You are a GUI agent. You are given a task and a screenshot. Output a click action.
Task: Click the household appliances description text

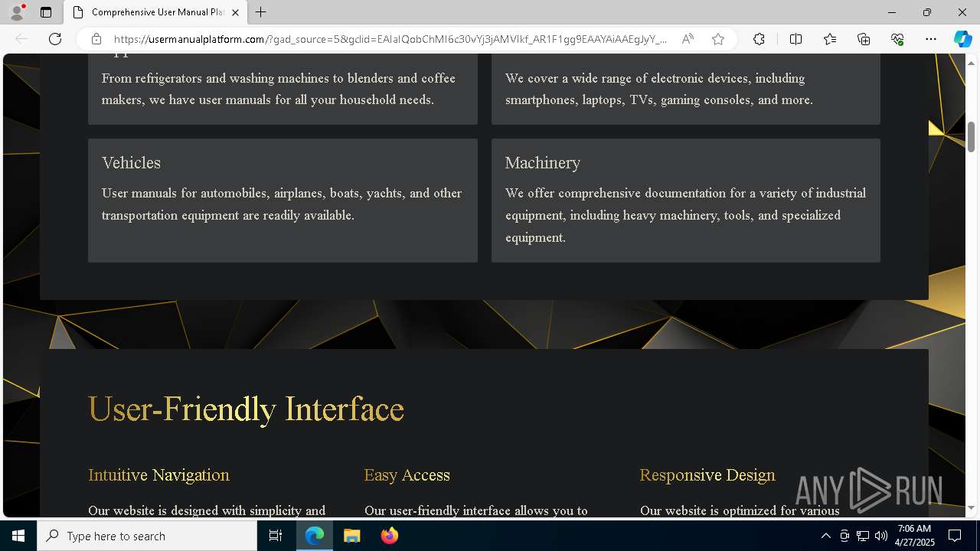point(279,89)
